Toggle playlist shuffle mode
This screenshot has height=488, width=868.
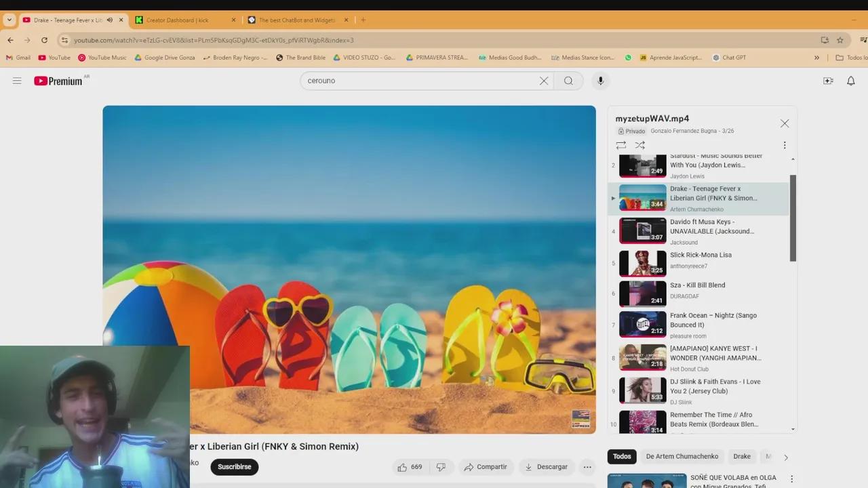click(639, 145)
